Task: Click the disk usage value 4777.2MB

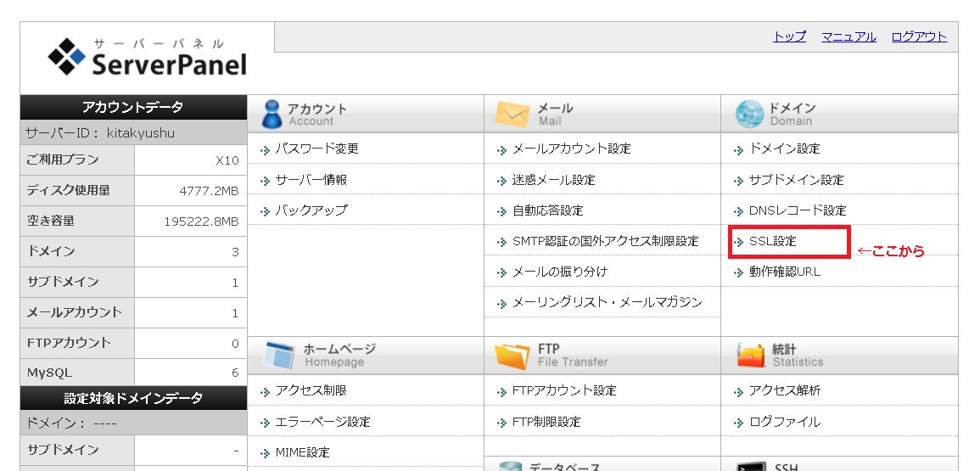Action: click(x=209, y=192)
